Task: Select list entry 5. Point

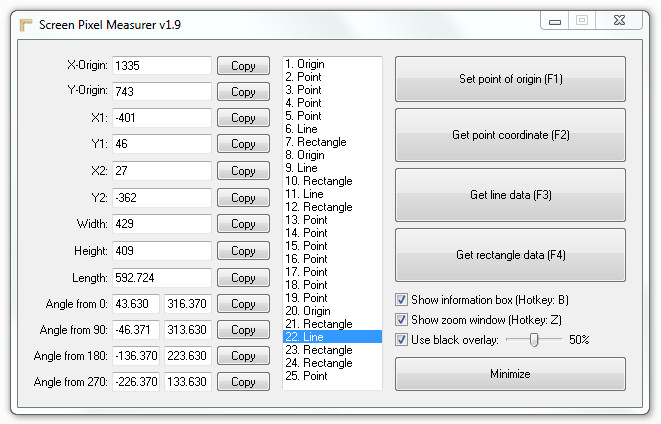Action: tap(332, 116)
